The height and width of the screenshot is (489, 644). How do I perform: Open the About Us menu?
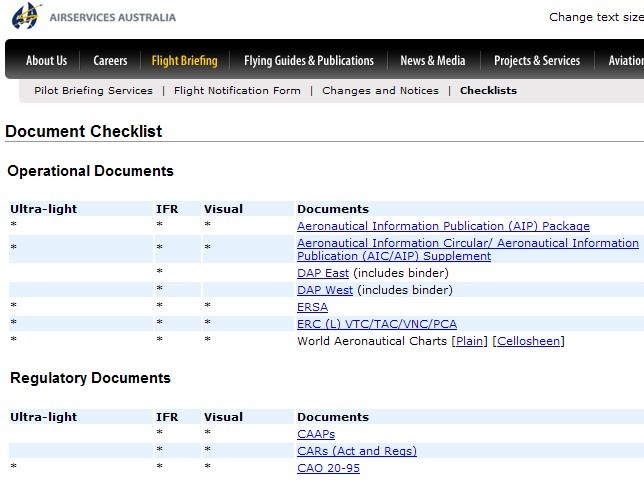tap(46, 61)
